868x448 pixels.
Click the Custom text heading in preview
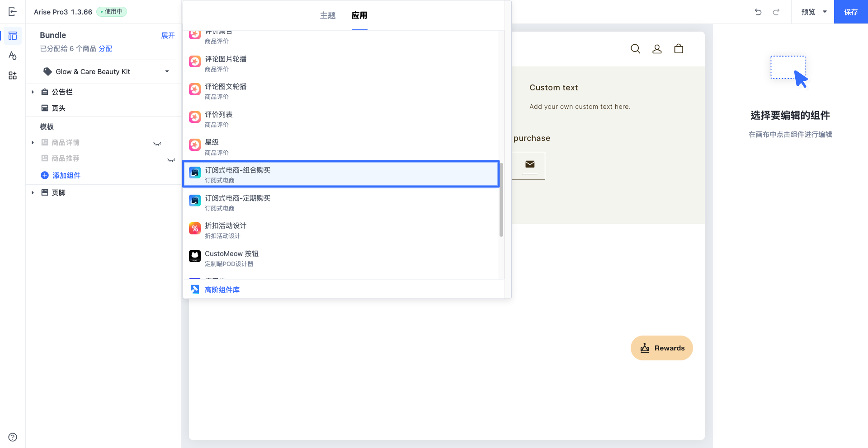pyautogui.click(x=554, y=88)
